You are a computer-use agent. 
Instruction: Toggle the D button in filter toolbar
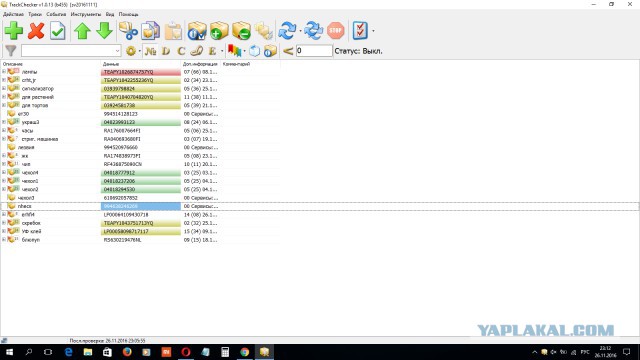[166, 51]
